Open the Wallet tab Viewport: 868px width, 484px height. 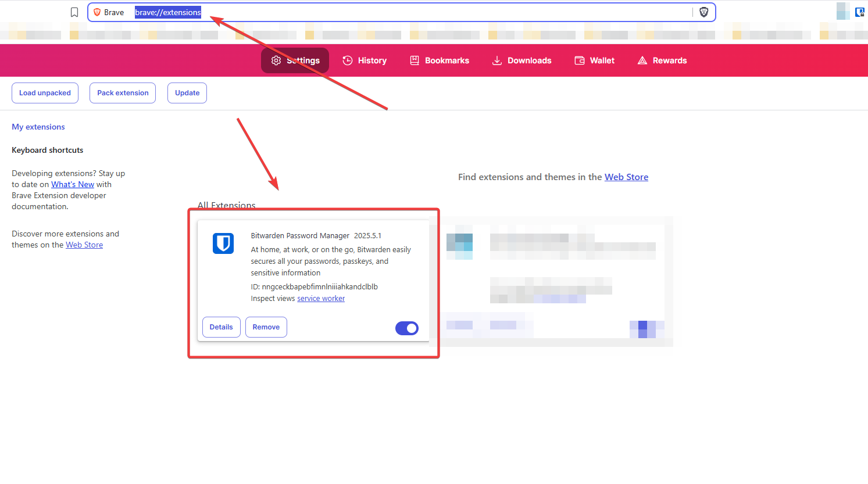594,60
